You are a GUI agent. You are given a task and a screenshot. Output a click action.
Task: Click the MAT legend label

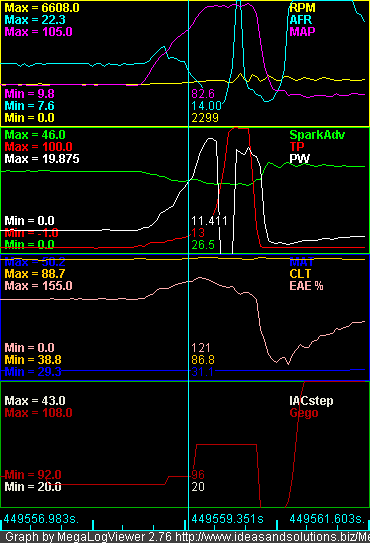[x=301, y=262]
